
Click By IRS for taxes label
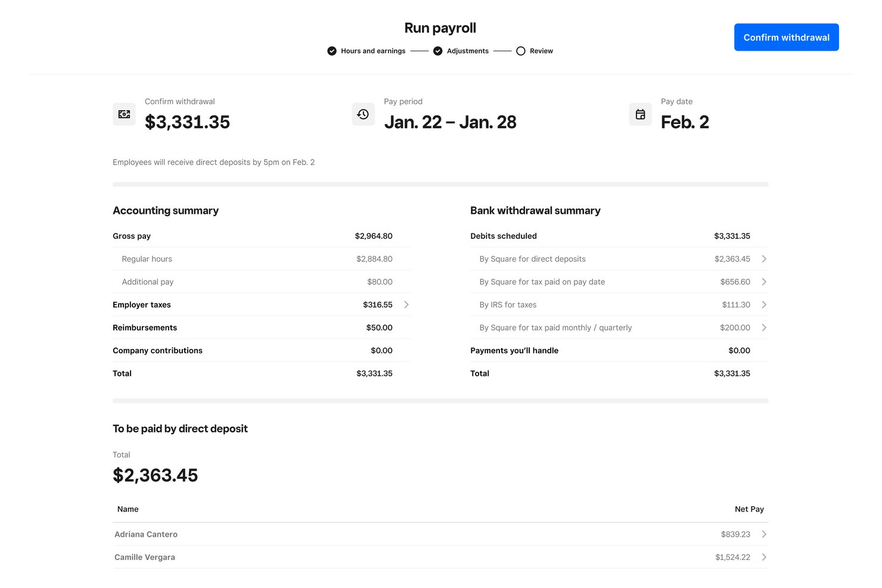click(508, 304)
